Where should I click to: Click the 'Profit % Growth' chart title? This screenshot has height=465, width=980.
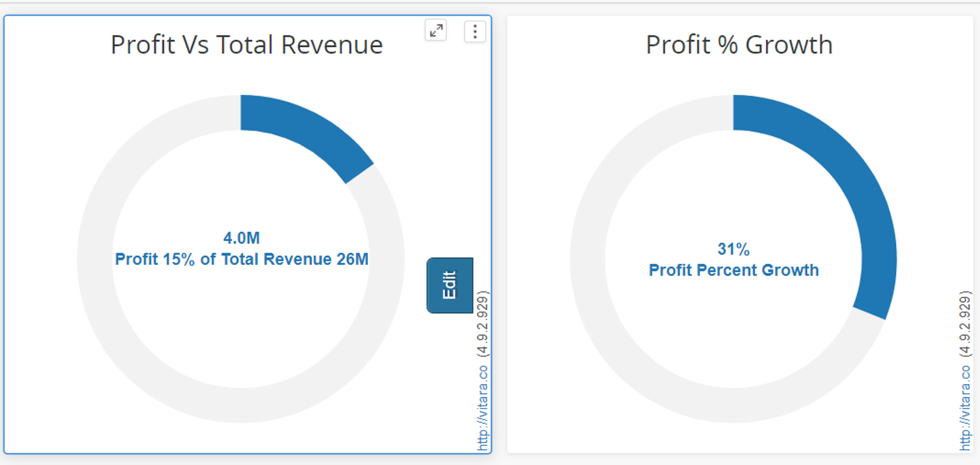pos(739,45)
